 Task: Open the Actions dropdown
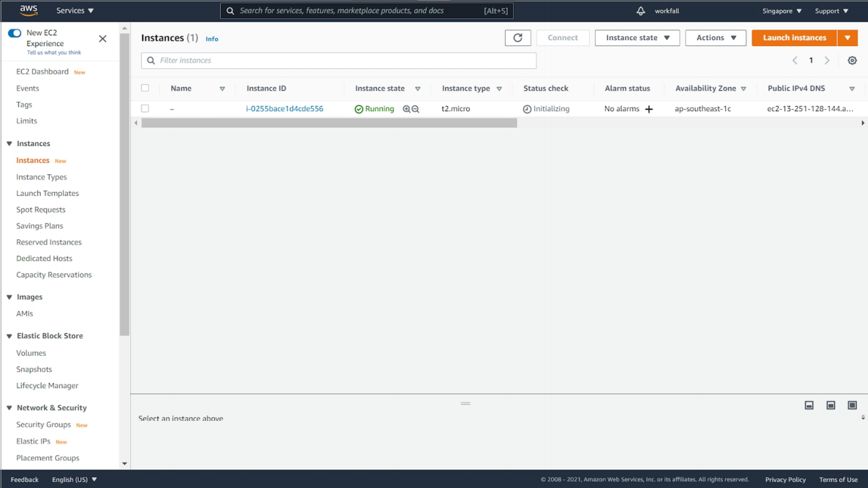click(715, 38)
